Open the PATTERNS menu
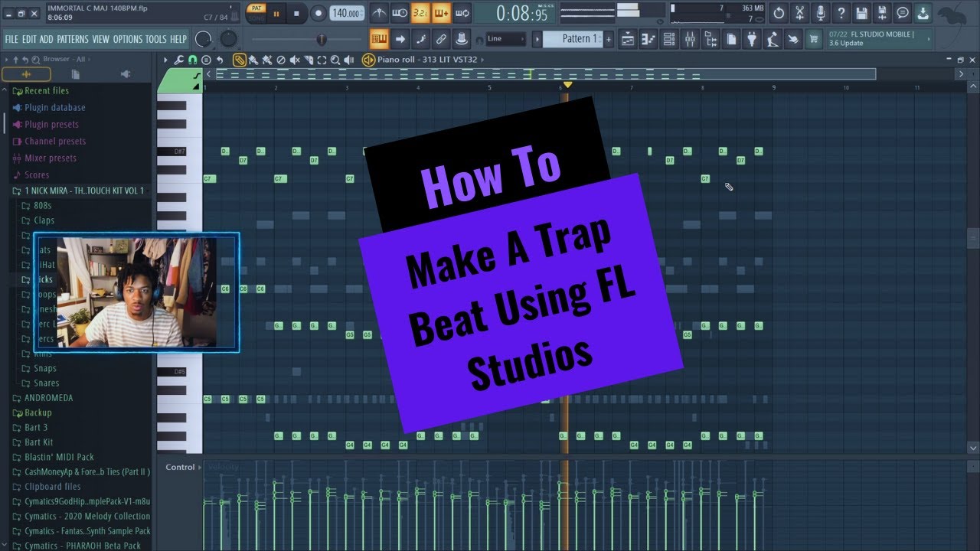 (73, 39)
